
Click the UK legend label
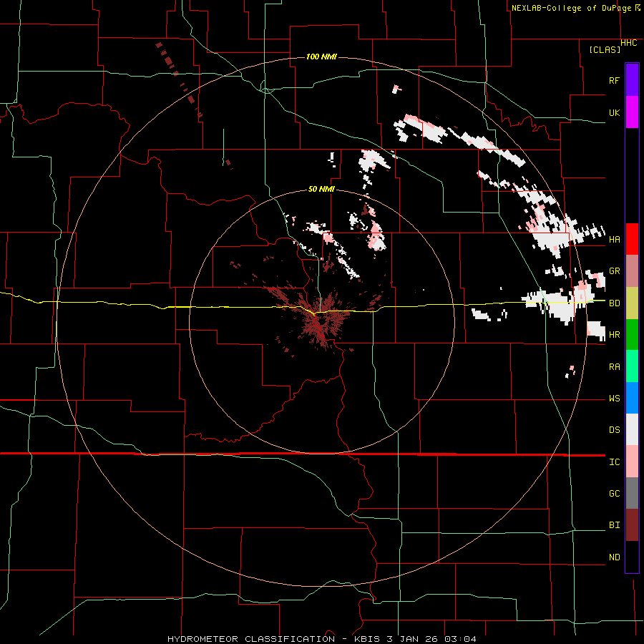pyautogui.click(x=614, y=112)
